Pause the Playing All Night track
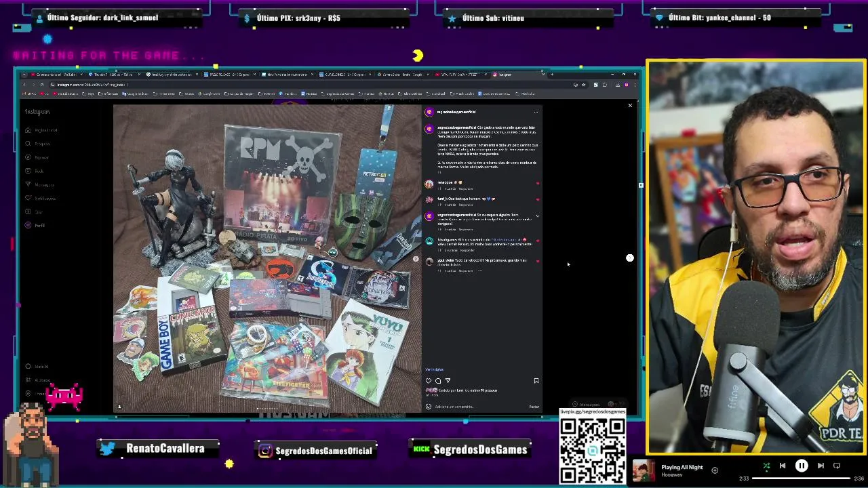Image resolution: width=868 pixels, height=488 pixels. click(x=802, y=466)
